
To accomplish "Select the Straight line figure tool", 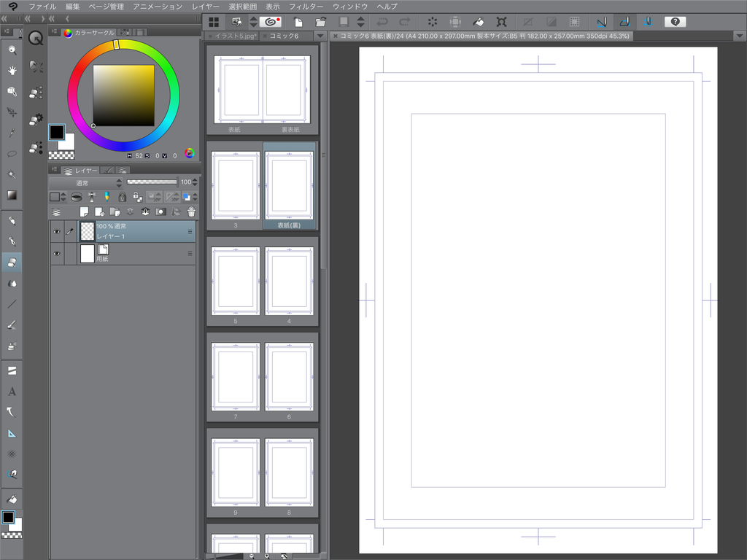I will point(12,304).
